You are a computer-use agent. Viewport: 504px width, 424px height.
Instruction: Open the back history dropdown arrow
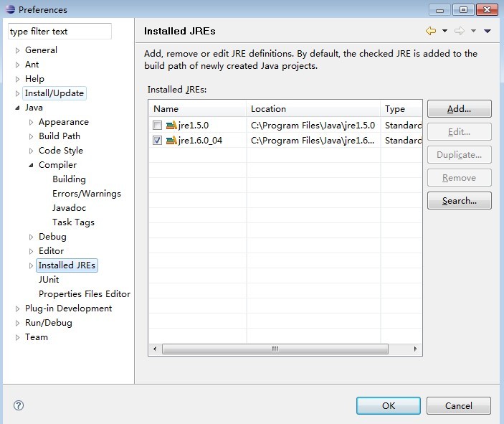click(x=444, y=31)
